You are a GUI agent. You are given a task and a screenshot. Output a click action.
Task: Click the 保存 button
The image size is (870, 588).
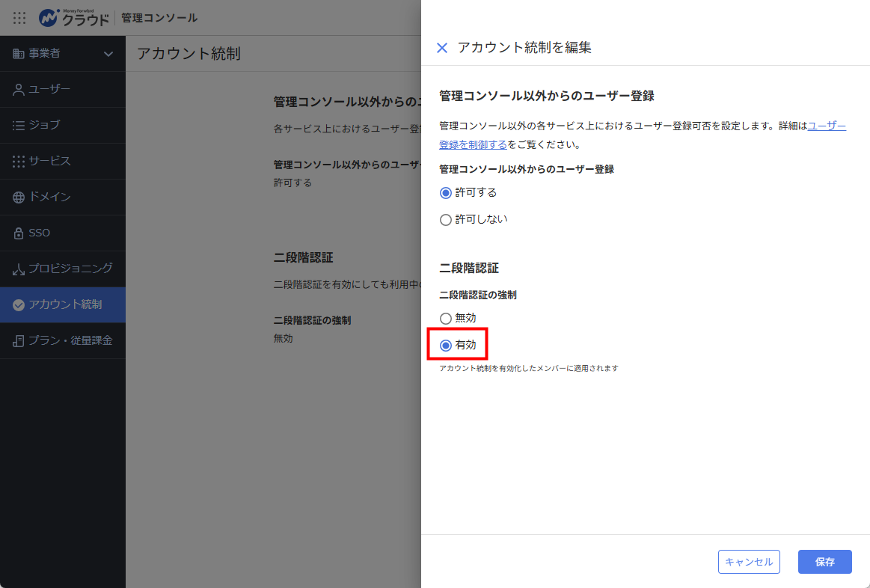[x=824, y=562]
